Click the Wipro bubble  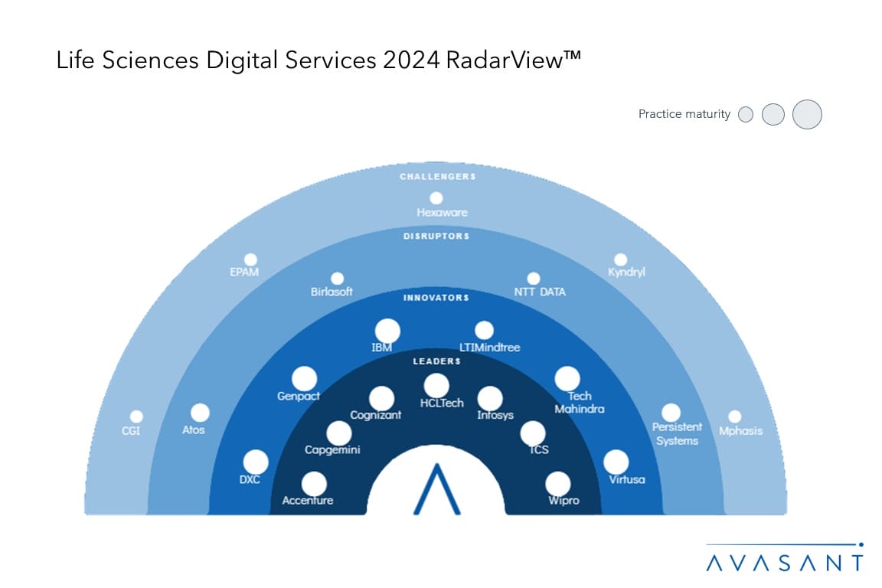tap(558, 484)
